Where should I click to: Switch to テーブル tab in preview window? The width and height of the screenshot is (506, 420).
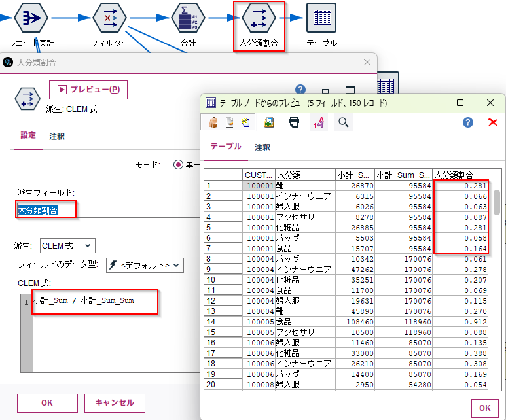(226, 146)
